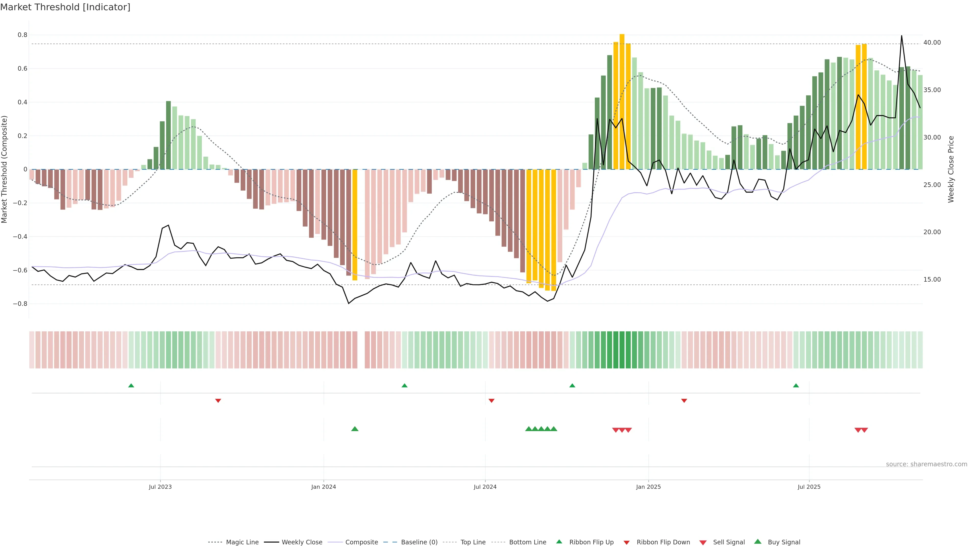980x551 pixels.
Task: Click the lone buy signal marker near Feb 2024
Action: point(354,429)
